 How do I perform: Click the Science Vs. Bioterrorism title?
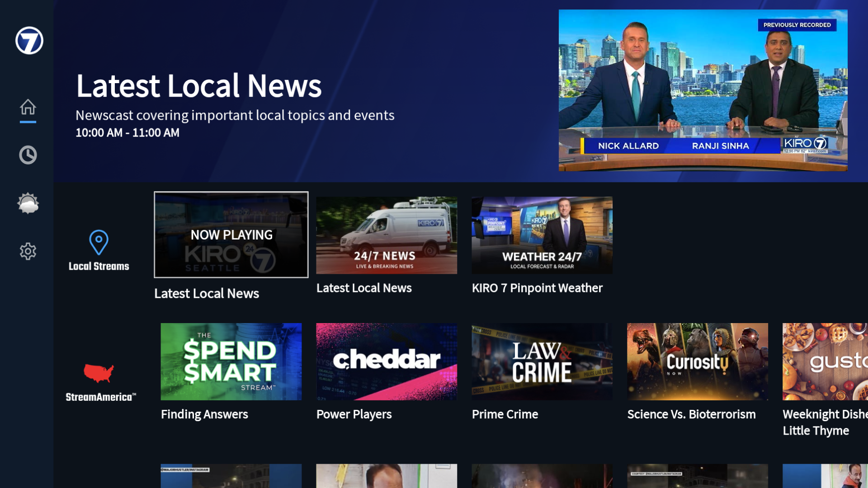tap(691, 414)
